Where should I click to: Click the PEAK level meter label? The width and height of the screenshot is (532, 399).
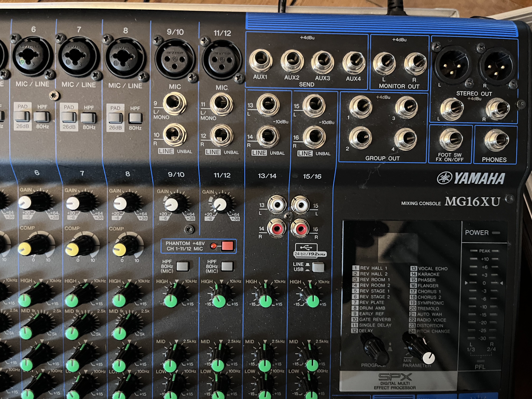pos(484,251)
